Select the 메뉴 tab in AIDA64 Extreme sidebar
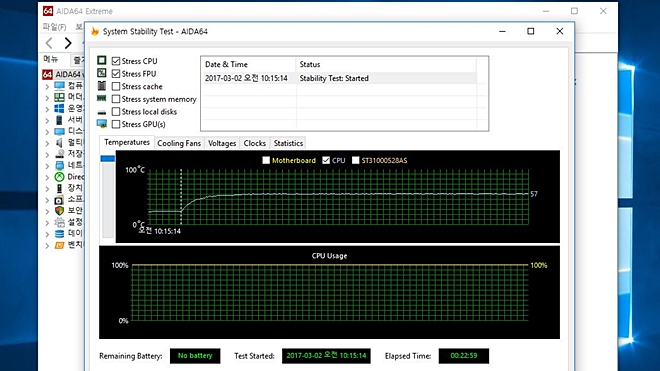660x371 pixels. pos(51,59)
